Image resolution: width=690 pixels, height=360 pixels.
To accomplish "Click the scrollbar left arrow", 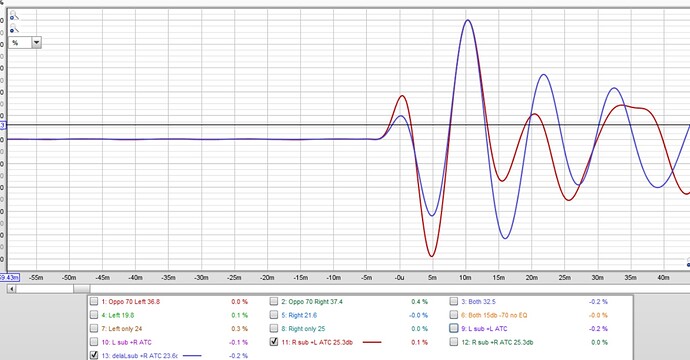I will tap(12, 289).
